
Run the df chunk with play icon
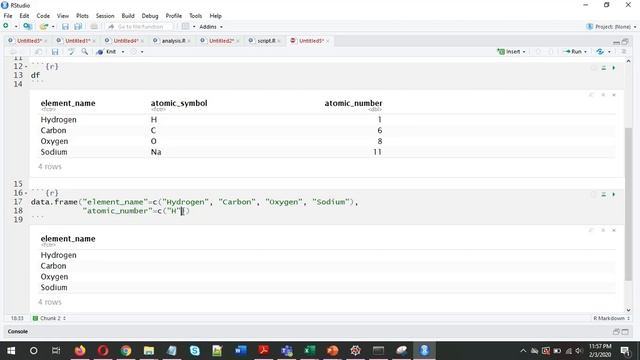point(613,68)
